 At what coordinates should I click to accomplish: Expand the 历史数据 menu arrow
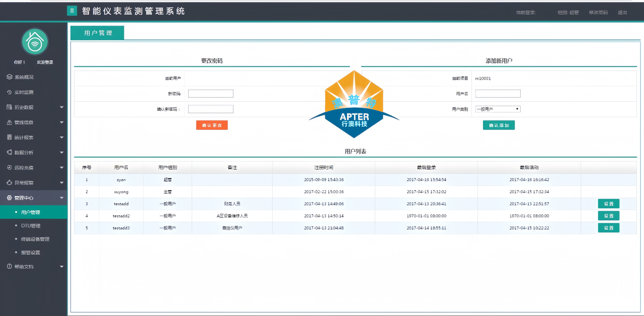pyautogui.click(x=62, y=107)
